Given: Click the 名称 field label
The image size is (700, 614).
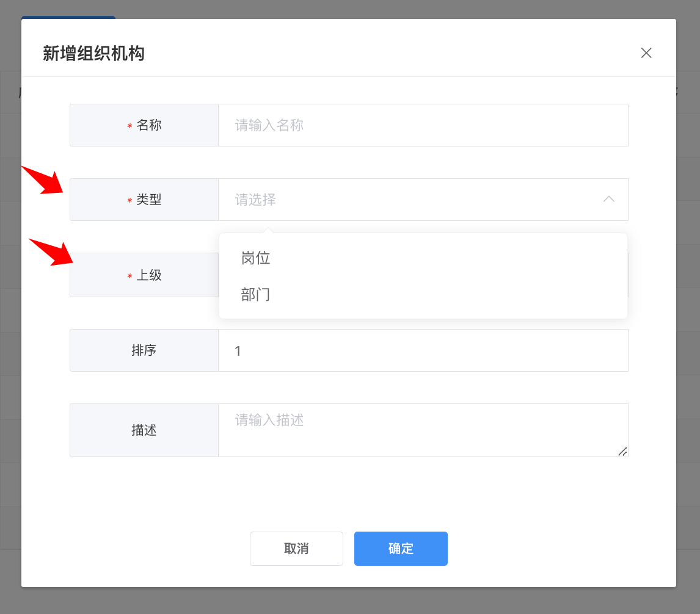Looking at the screenshot, I should pyautogui.click(x=149, y=125).
